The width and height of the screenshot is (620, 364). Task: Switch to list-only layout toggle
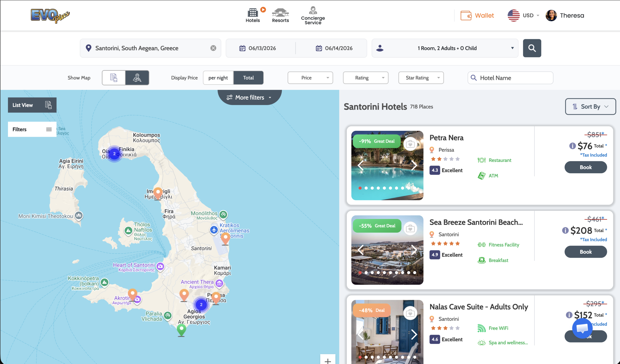[114, 78]
